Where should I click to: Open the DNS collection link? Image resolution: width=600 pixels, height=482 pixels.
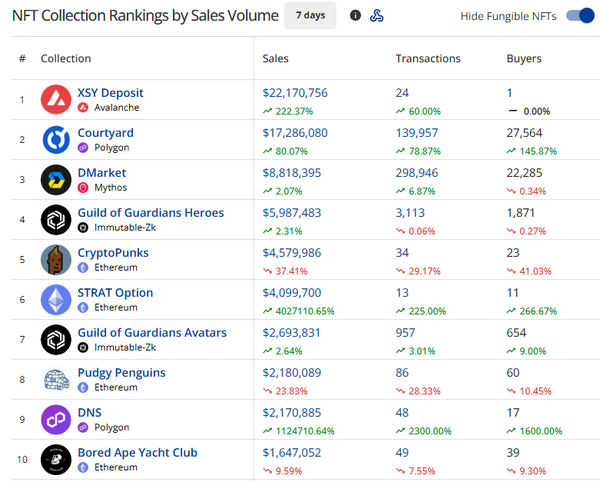click(x=90, y=412)
